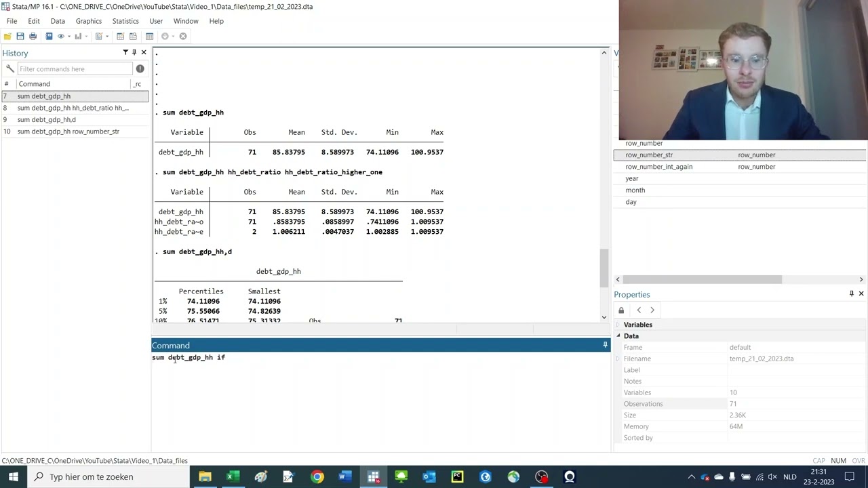868x488 pixels.
Task: Open the Data menu
Action: pyautogui.click(x=58, y=21)
